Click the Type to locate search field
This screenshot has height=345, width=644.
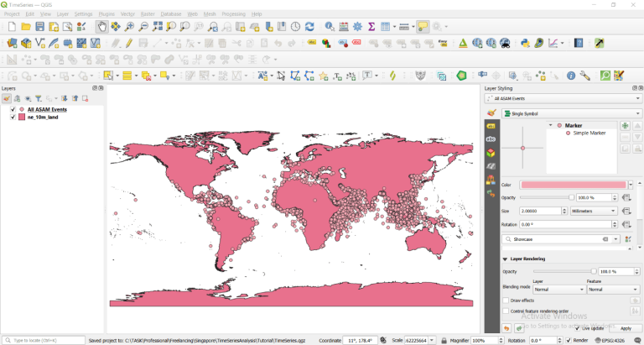[44, 341]
